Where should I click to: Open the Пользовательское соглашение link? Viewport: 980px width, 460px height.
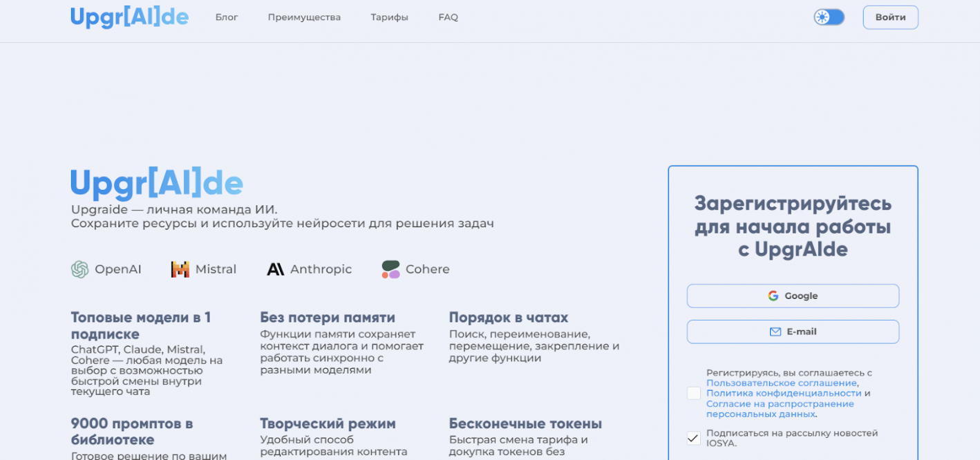tap(782, 383)
